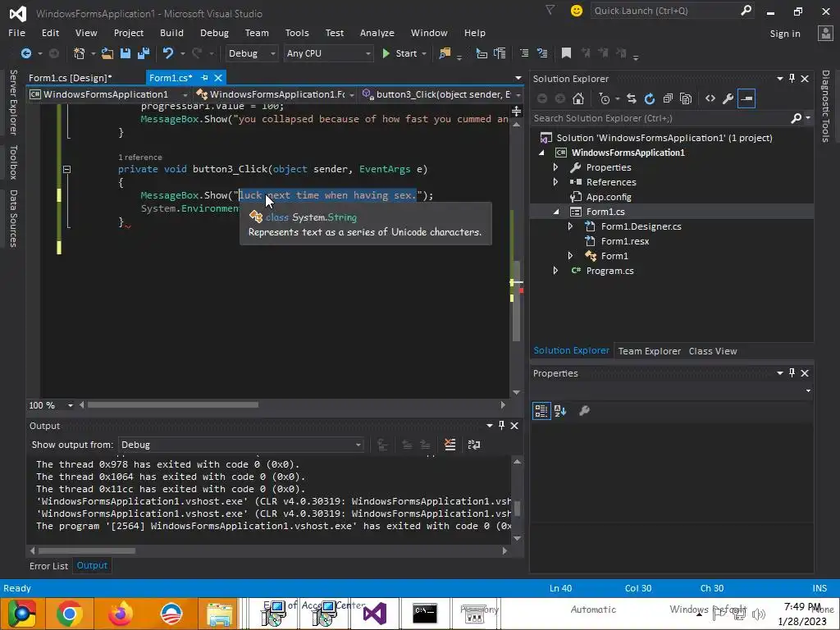Click the View Code icon in Solution Explorer
840x630 pixels.
[x=710, y=98]
